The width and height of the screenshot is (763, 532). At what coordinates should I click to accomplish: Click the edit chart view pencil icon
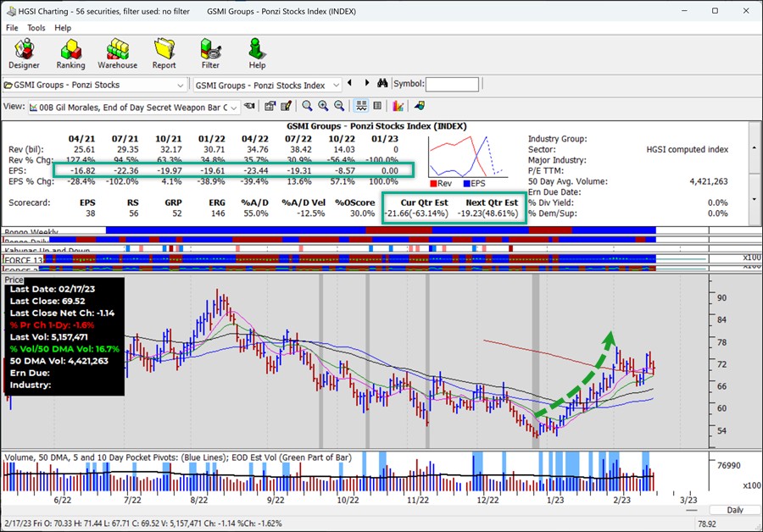point(287,106)
